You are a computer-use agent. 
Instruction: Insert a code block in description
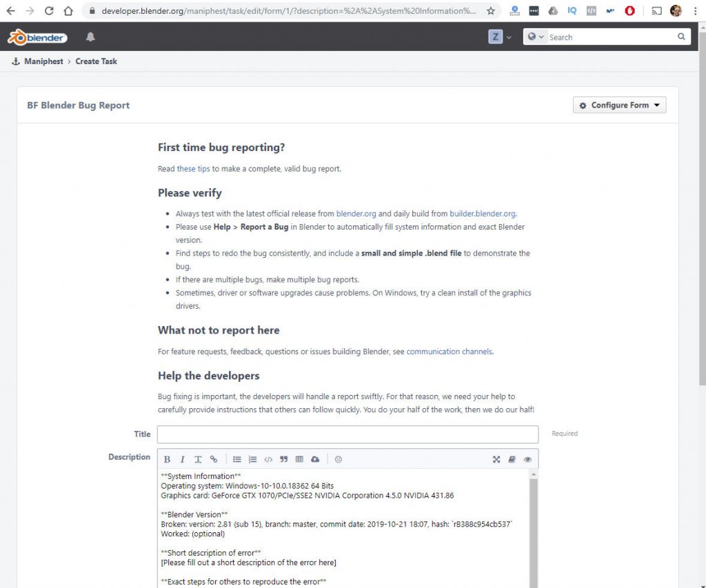tap(268, 459)
